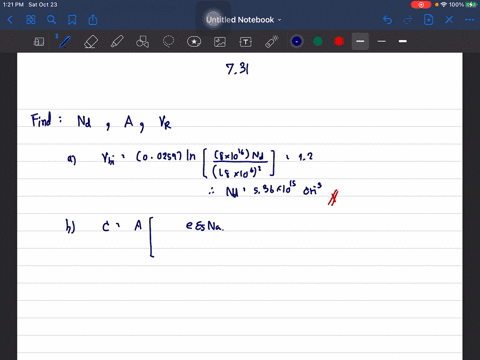Toggle read-only mode icon in the toolbar
The height and width of the screenshot is (360, 480).
pos(39,42)
